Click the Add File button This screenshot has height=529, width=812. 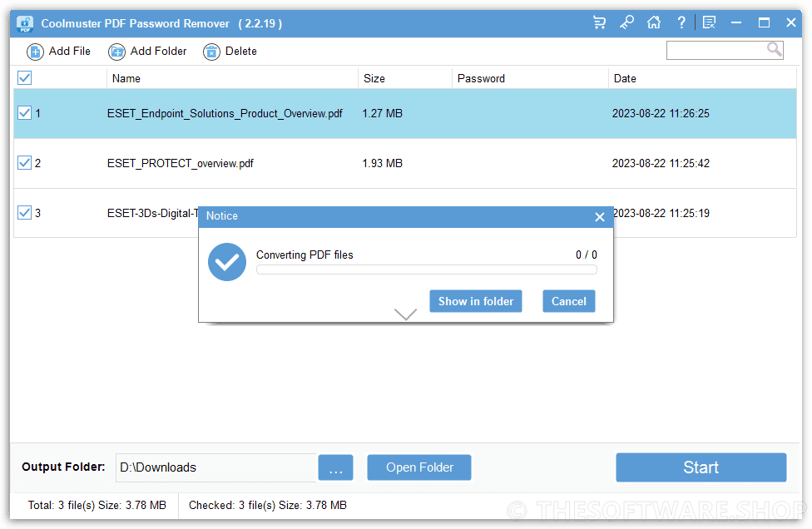(x=58, y=52)
